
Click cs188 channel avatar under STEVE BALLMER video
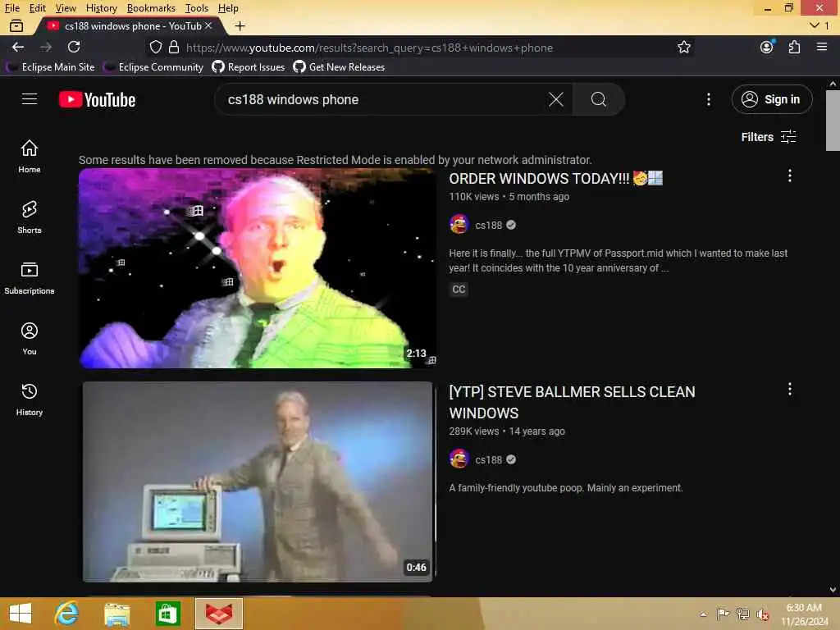(459, 459)
